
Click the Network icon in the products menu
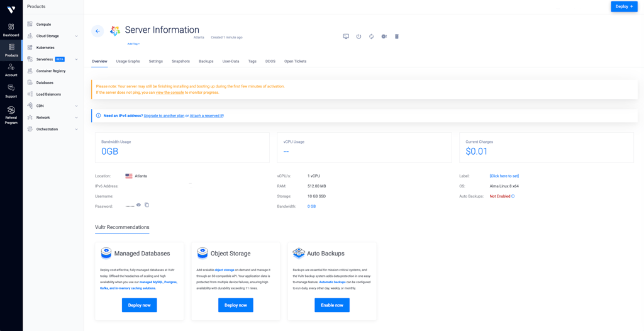pyautogui.click(x=30, y=118)
